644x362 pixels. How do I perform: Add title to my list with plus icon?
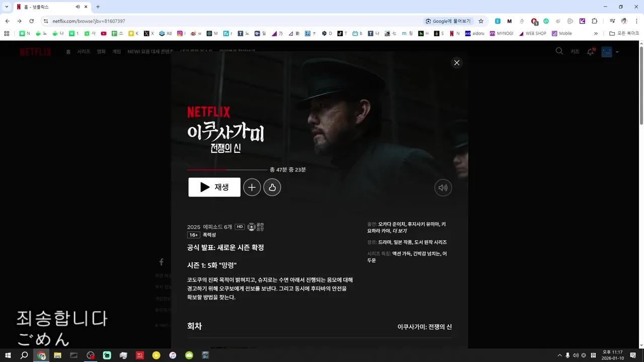[252, 188]
